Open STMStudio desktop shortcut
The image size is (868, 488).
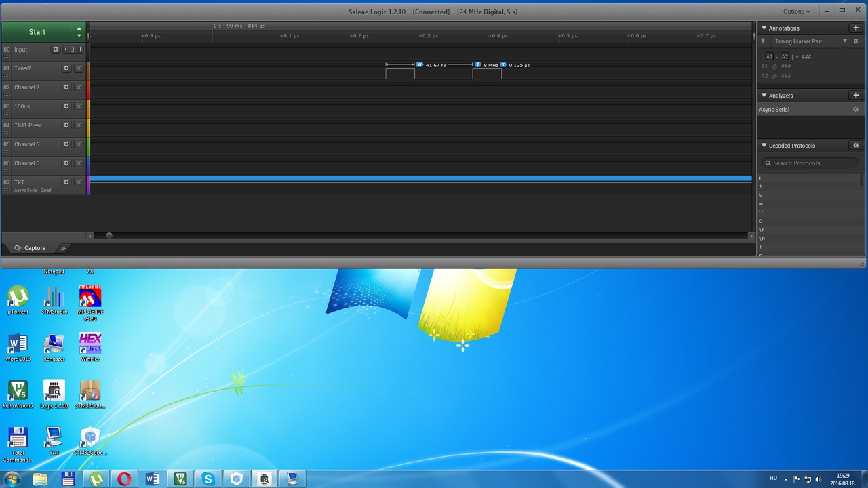coord(54,300)
